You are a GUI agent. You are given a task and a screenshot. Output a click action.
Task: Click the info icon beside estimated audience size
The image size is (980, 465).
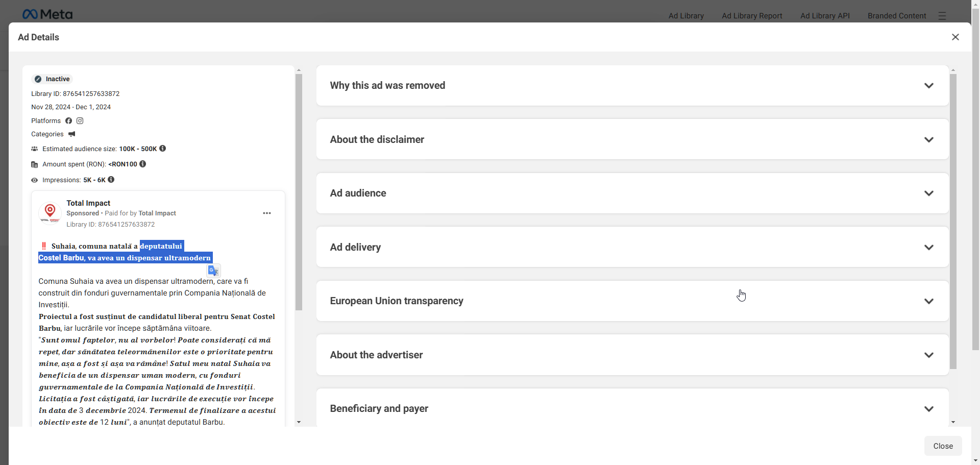coord(163,149)
